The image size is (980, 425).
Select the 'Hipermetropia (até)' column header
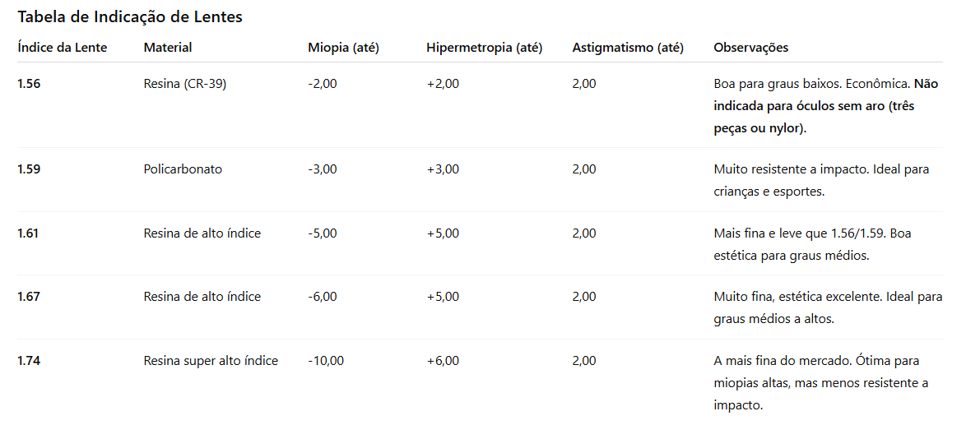tap(484, 48)
